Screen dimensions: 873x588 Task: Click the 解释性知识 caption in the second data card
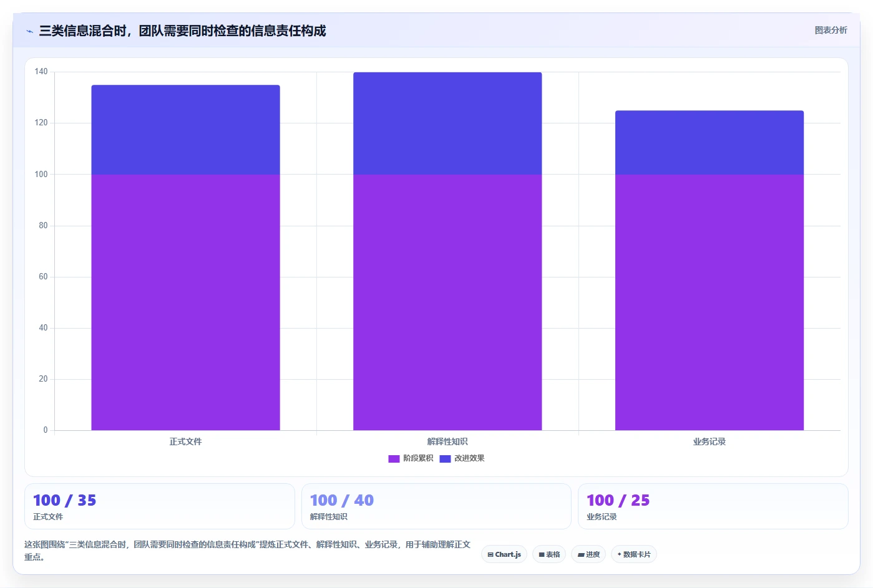(x=329, y=517)
